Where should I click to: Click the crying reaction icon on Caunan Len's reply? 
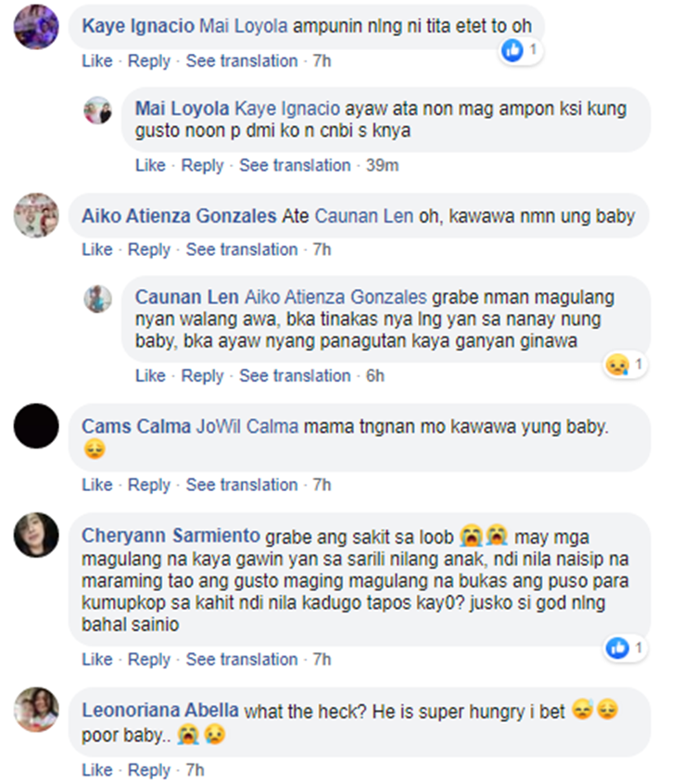coord(617,364)
